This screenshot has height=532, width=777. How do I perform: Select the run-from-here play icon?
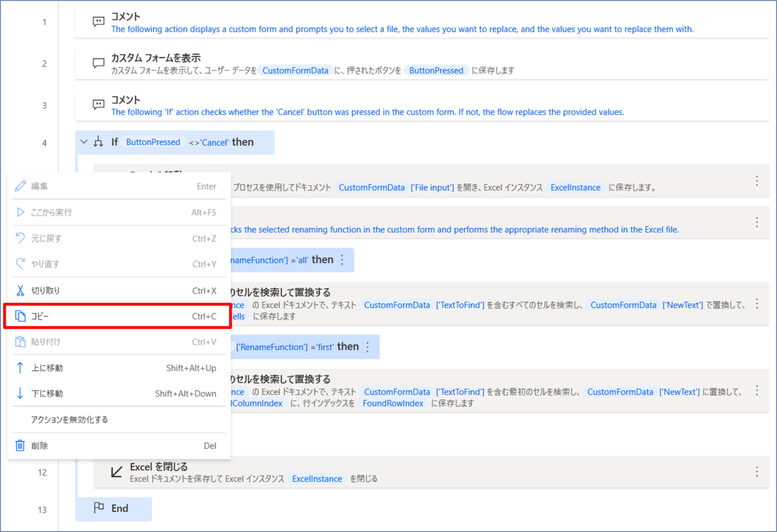(x=20, y=212)
